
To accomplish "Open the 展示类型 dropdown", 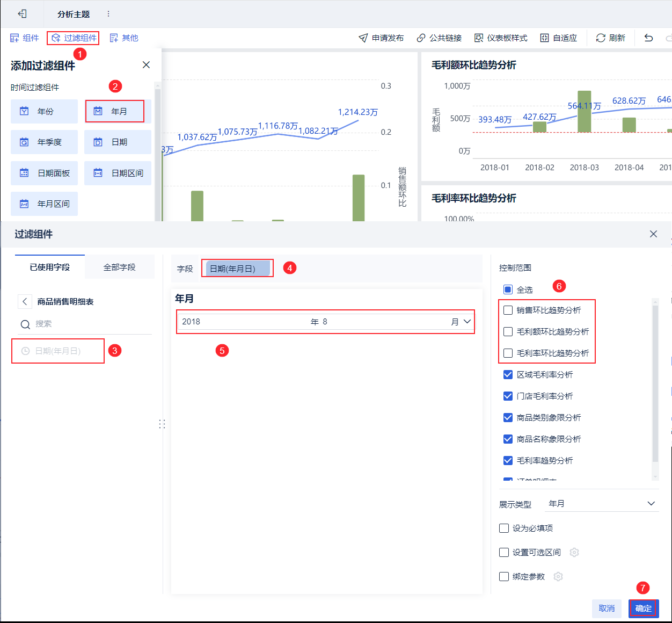I will 601,503.
